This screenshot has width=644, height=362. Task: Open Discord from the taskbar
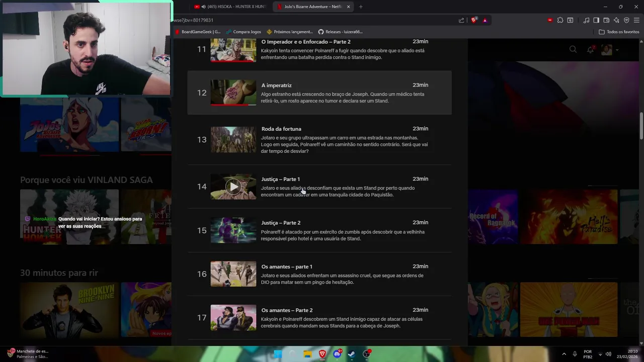point(337,354)
